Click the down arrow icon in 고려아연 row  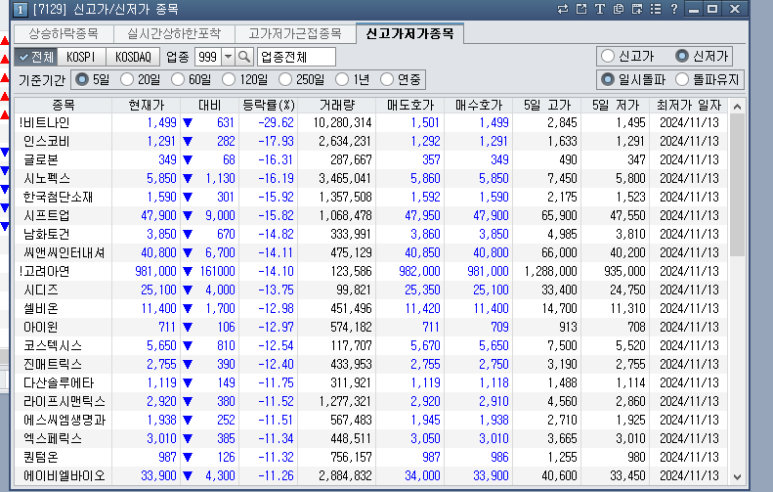click(x=187, y=271)
